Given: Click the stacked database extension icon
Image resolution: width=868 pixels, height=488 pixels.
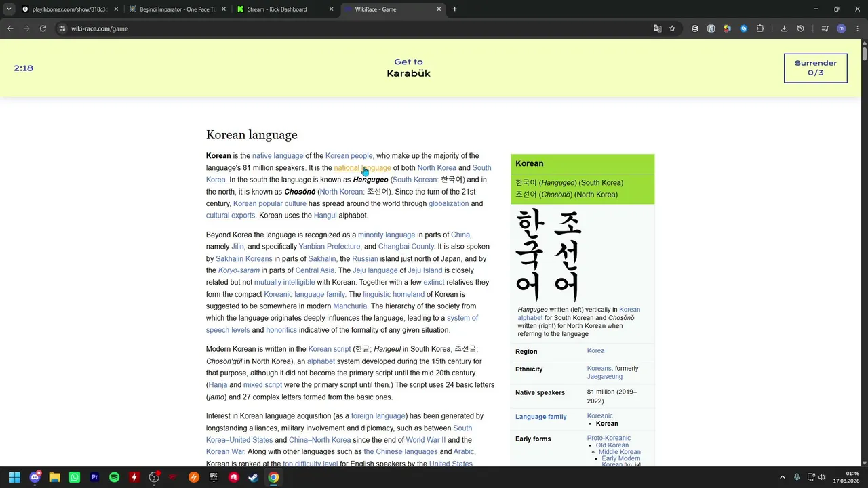Looking at the screenshot, I should tap(694, 28).
